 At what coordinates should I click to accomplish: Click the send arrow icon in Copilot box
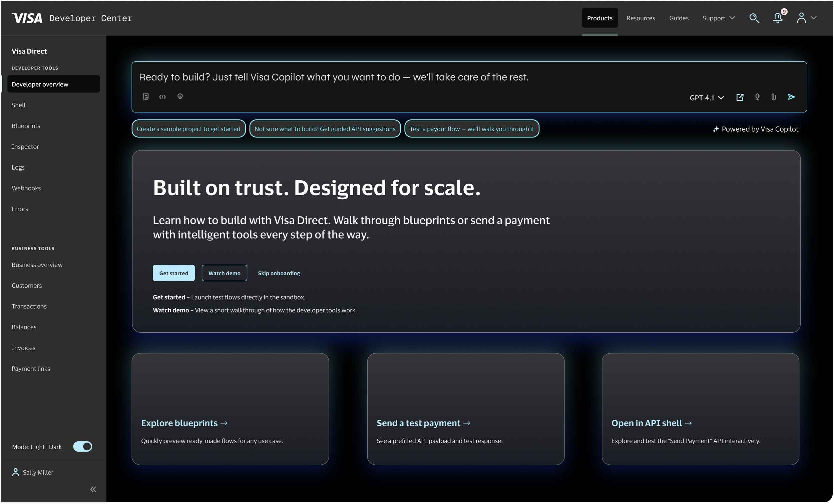coord(791,97)
